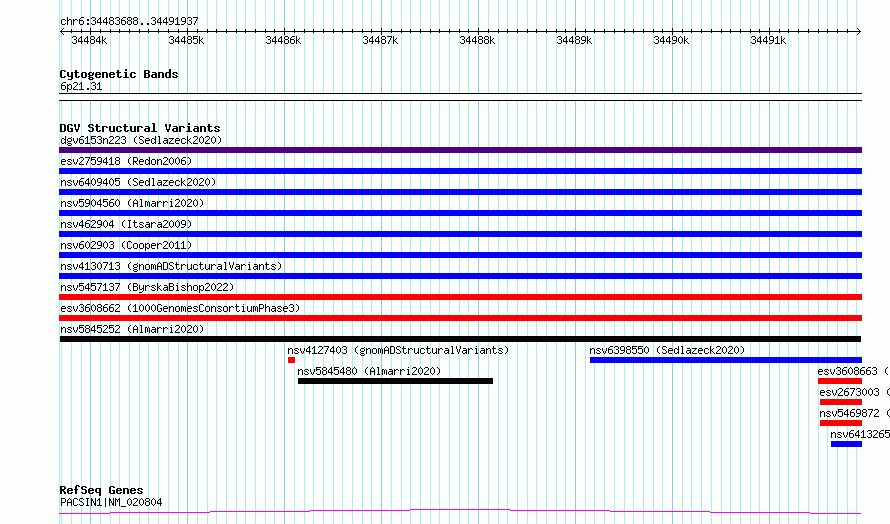Select the black nsv5845480 (Almarri2020) bar
The width and height of the screenshot is (890, 524).
click(396, 381)
